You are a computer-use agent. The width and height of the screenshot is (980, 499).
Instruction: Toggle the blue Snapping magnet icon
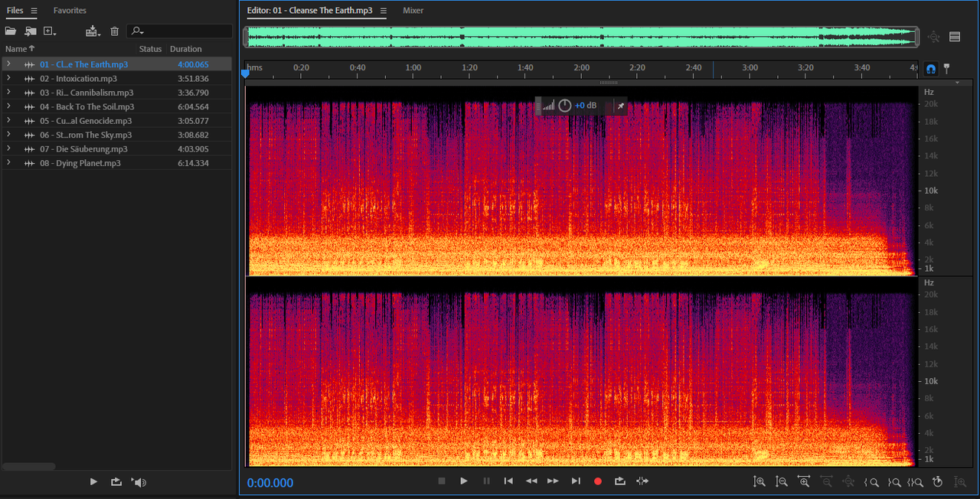pos(931,68)
